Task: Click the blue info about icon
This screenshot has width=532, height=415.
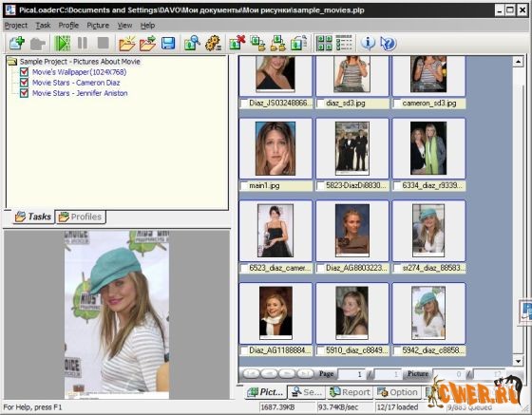Action: click(x=368, y=43)
